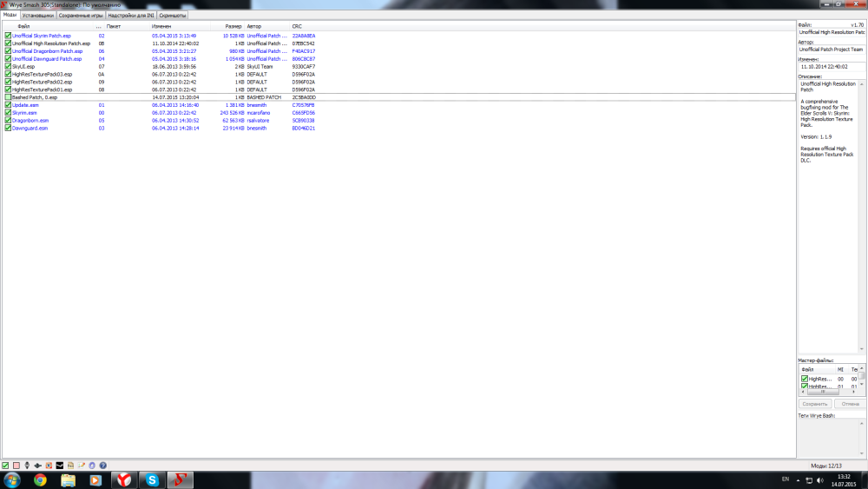Uncheck HighResTexturePack03.esp

tap(8, 74)
